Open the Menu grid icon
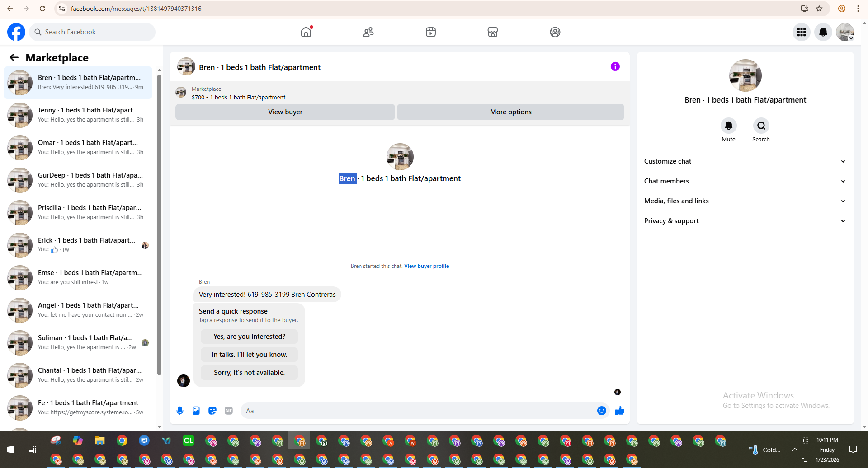Image resolution: width=868 pixels, height=468 pixels. (802, 32)
